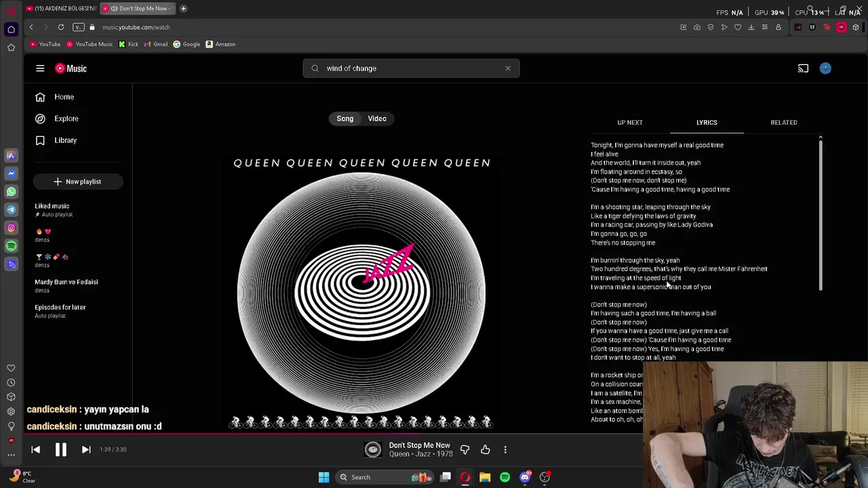Switch to the AKDENİZ BÖLGESİ browser tab
This screenshot has width=868, height=488.
[x=61, y=9]
